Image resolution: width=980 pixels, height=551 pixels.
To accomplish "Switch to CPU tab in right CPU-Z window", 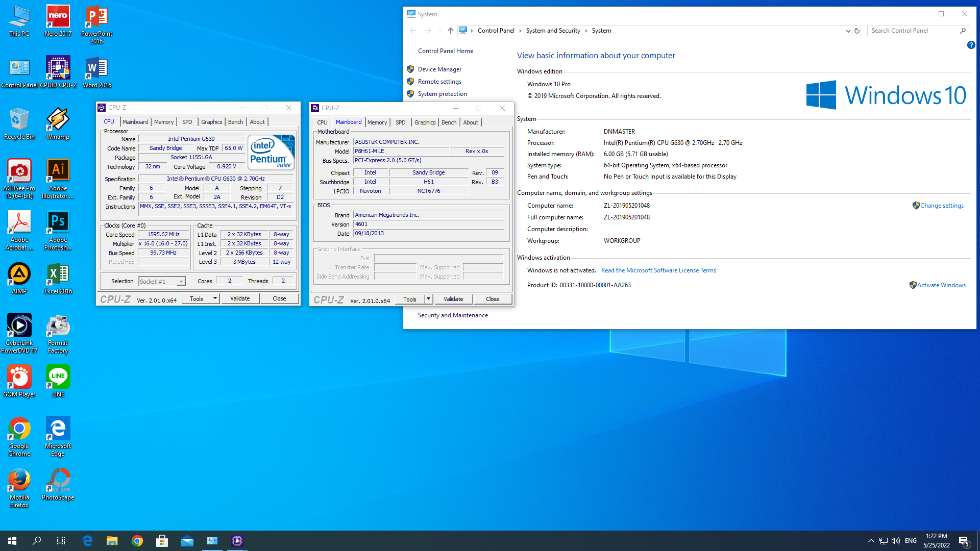I will click(322, 122).
